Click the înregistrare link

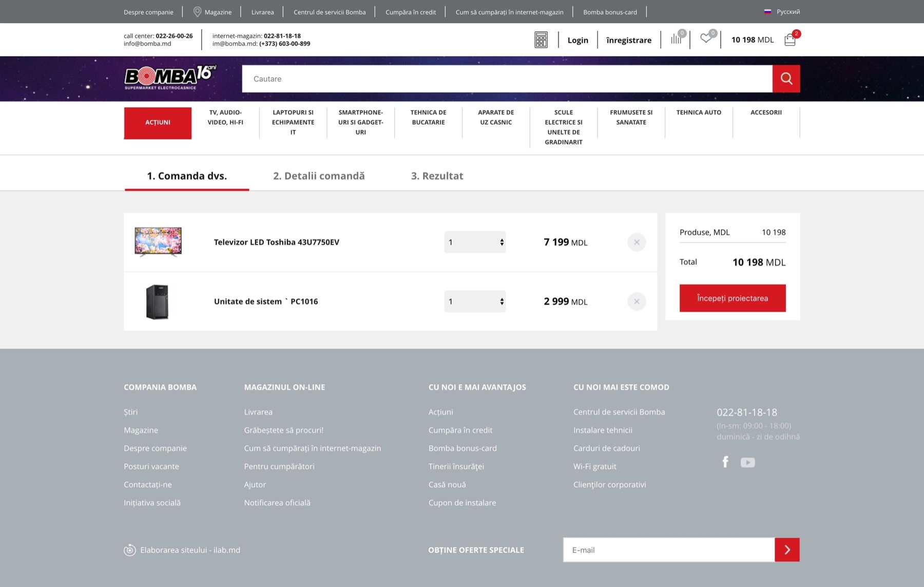tap(629, 40)
